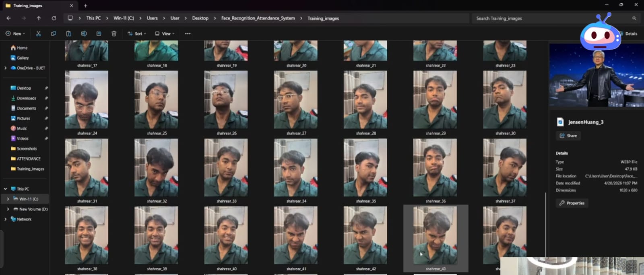Select the shahrear_30 thumbnail
The height and width of the screenshot is (275, 644).
(505, 103)
